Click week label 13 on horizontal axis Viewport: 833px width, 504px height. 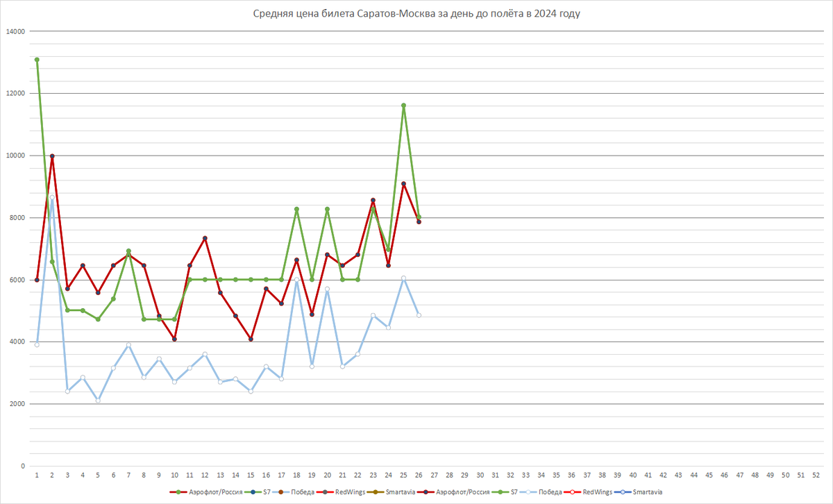tap(220, 476)
